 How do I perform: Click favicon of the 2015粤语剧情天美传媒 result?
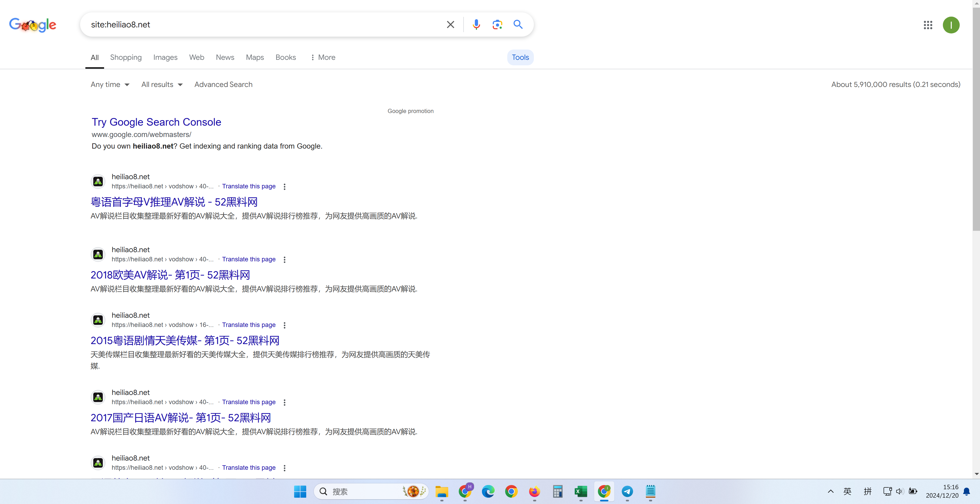98,320
